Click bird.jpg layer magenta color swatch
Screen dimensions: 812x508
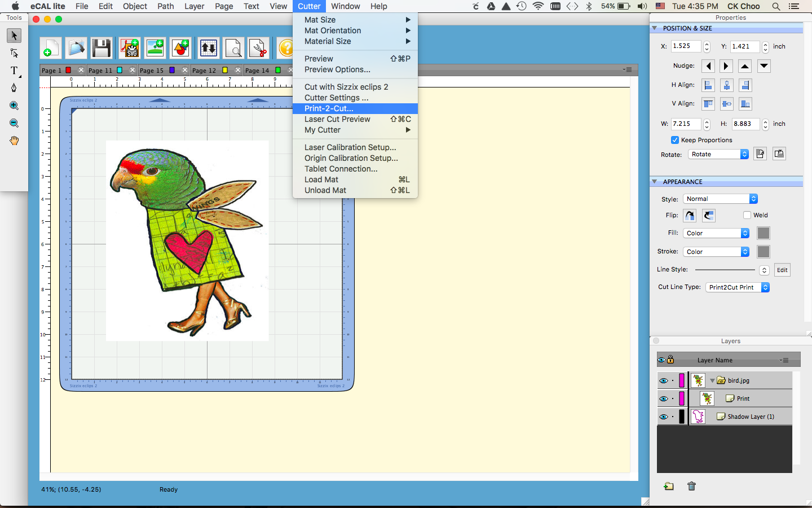682,380
